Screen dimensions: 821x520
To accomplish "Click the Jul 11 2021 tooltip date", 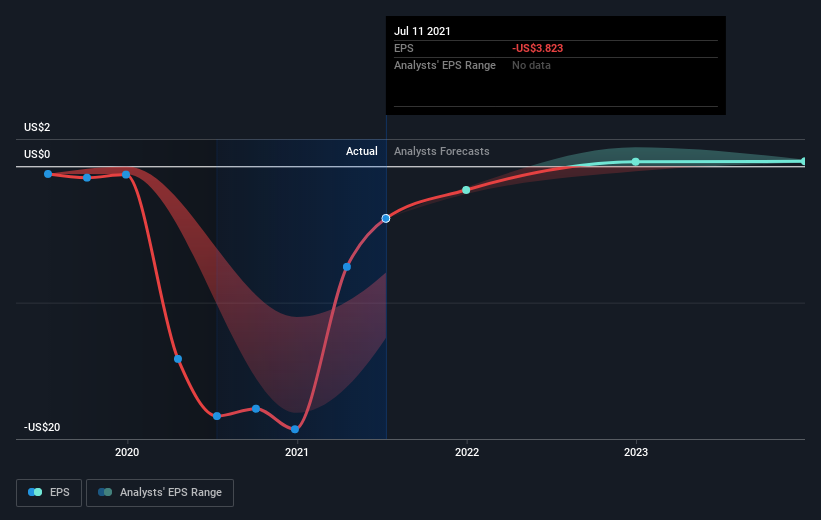I will point(422,31).
